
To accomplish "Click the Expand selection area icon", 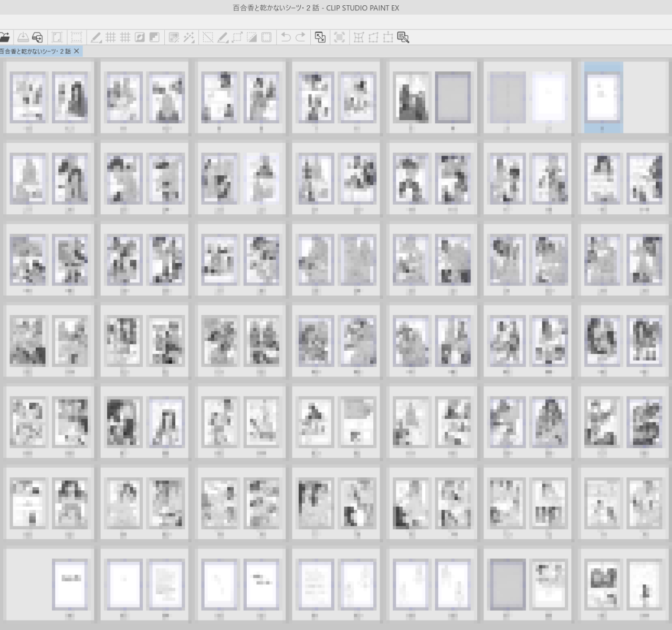I will [x=237, y=37].
